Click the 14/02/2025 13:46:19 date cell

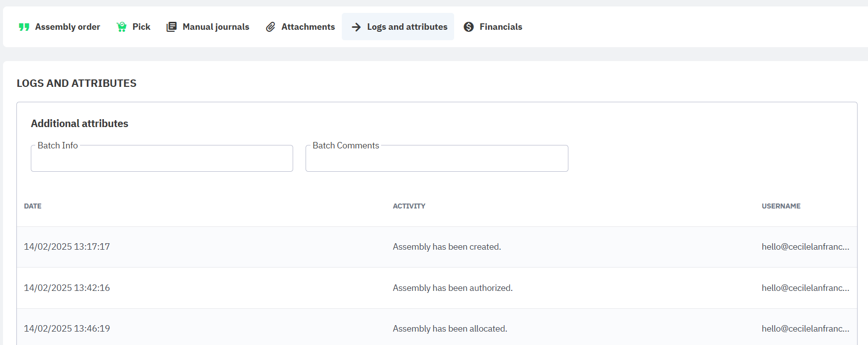pyautogui.click(x=67, y=329)
